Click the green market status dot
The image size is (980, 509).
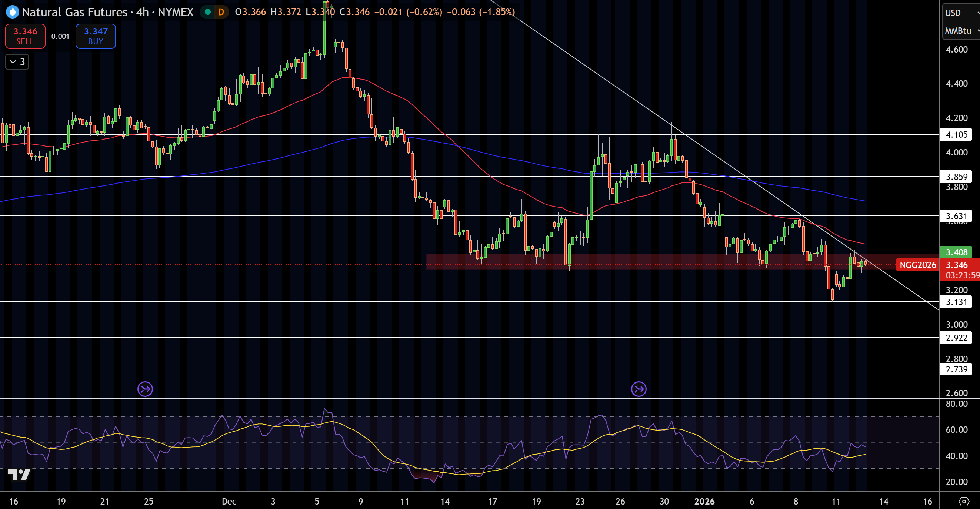point(208,12)
